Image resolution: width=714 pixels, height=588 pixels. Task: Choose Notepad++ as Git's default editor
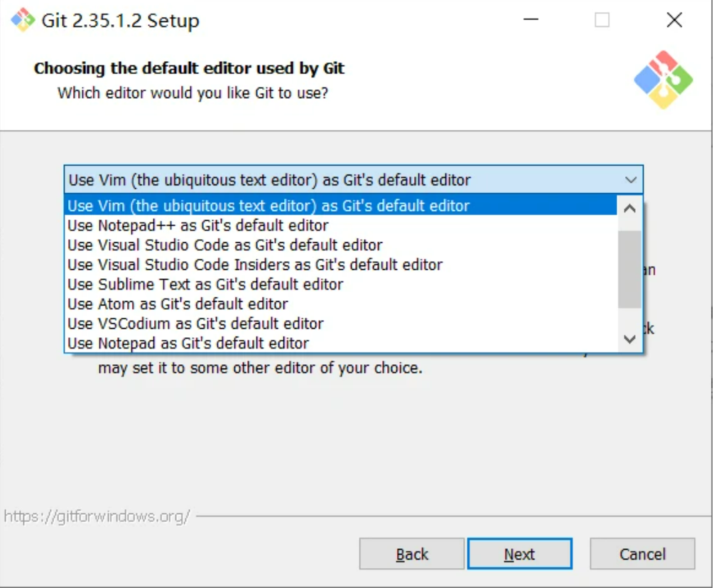coord(198,226)
